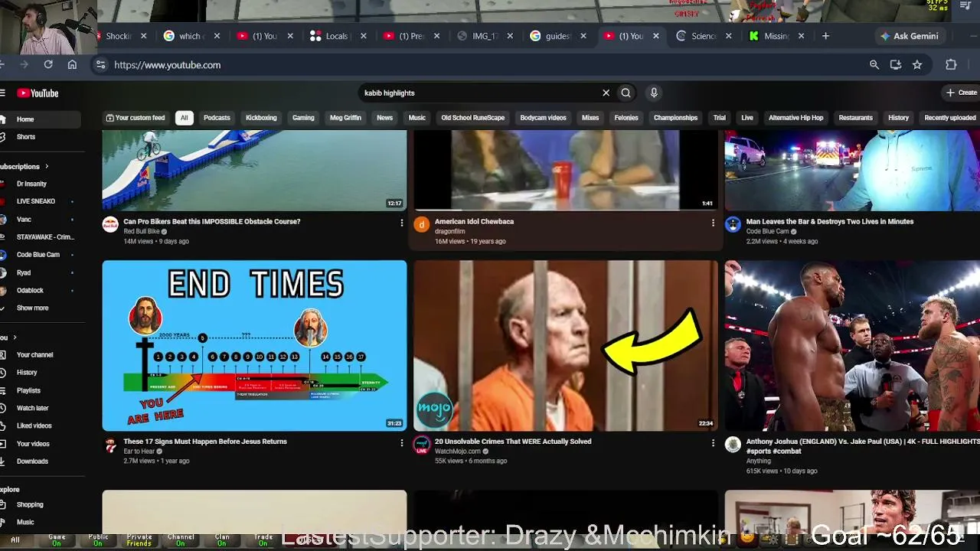This screenshot has height=551, width=980.
Task: Select the 'Podcasts' filter chip
Action: (x=217, y=118)
